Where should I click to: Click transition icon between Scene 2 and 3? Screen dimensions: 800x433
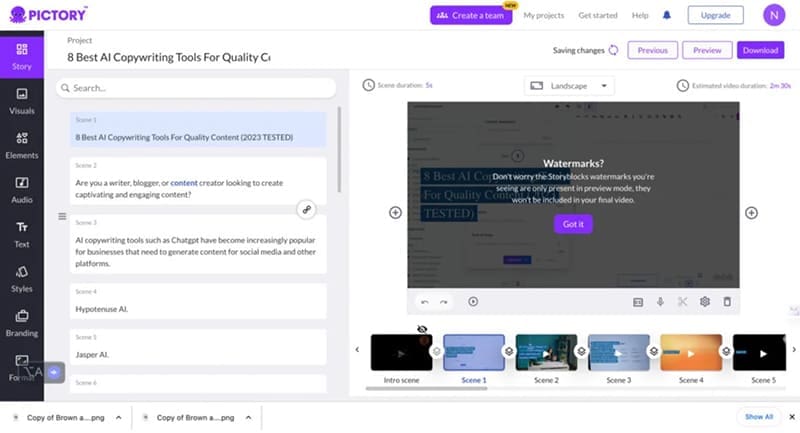coord(582,351)
